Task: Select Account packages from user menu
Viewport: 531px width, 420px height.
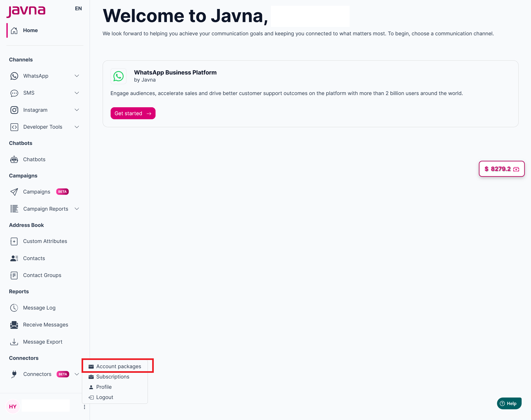Action: (x=115, y=366)
